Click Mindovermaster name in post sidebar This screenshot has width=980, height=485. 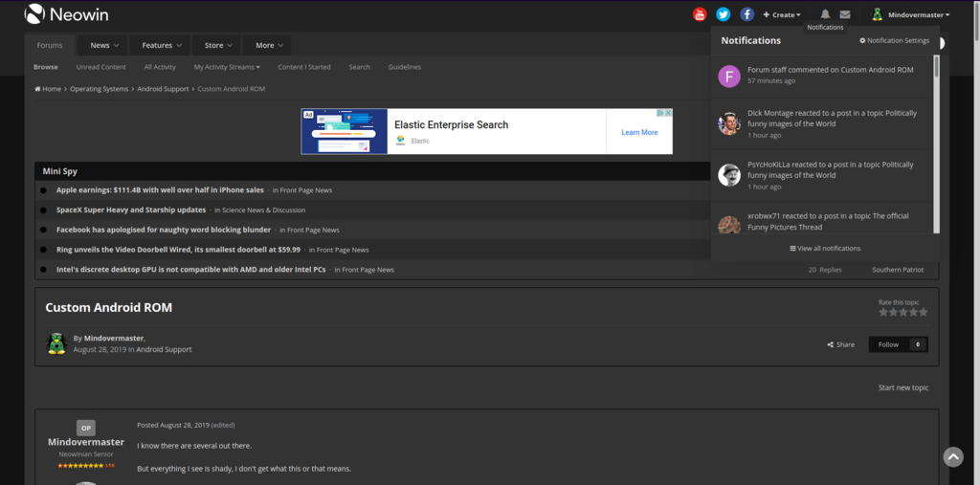pyautogui.click(x=86, y=442)
